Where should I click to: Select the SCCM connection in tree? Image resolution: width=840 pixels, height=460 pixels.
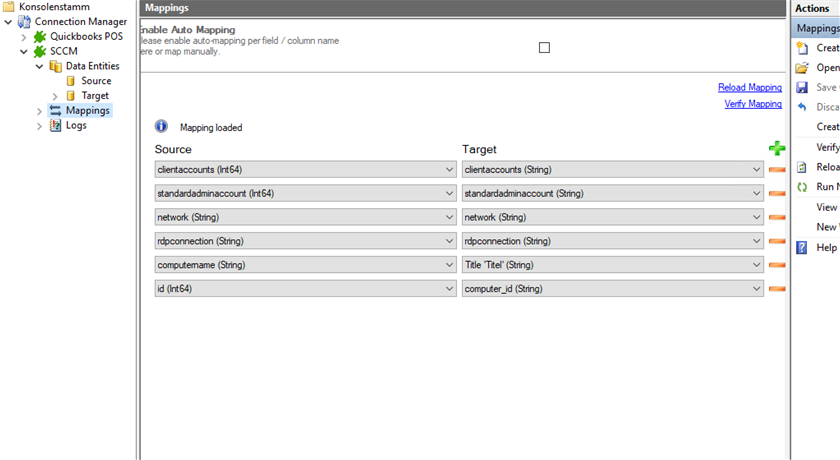click(63, 51)
